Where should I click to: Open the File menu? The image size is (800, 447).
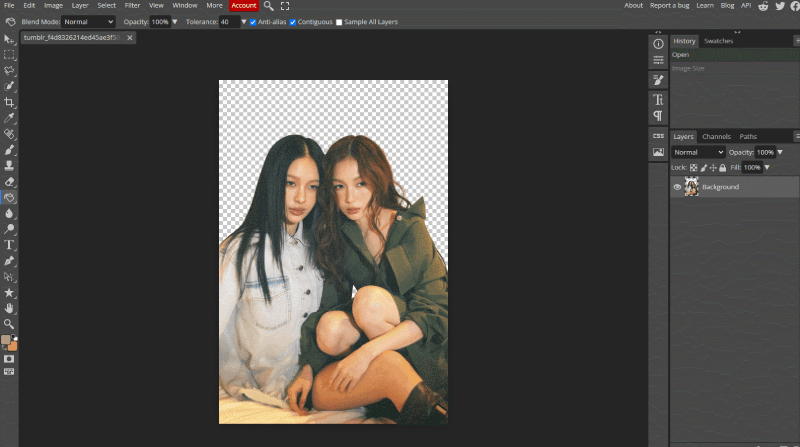9,6
